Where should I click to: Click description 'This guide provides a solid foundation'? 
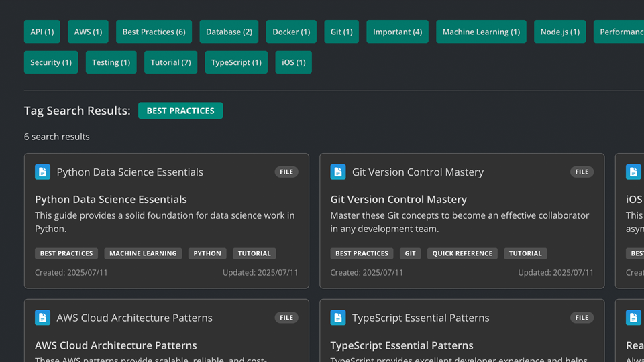(x=165, y=222)
